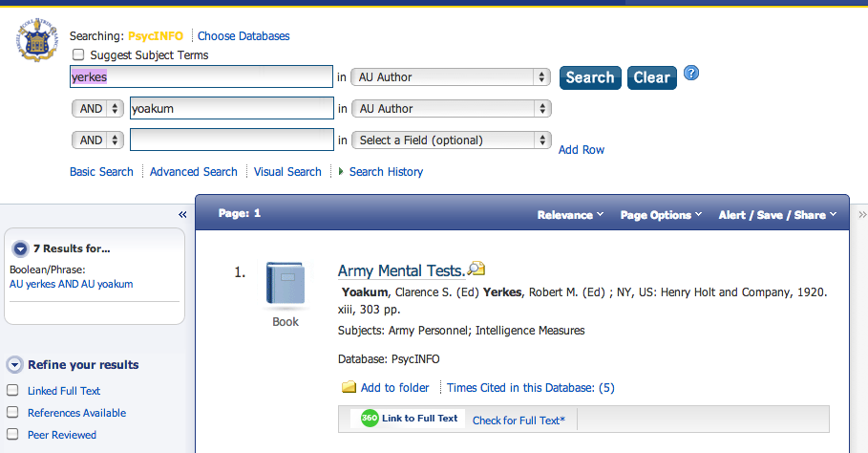Click Add to folder link
868x453 pixels.
(394, 388)
